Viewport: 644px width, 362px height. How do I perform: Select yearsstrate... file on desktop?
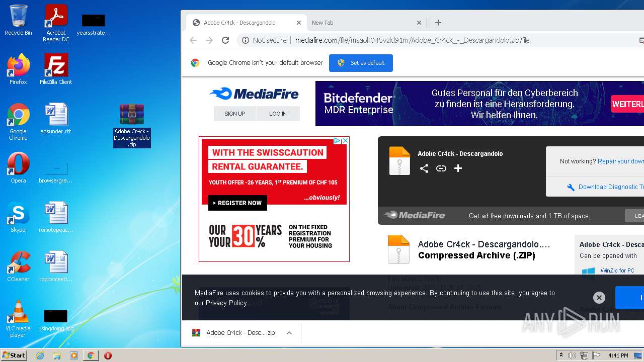(94, 25)
